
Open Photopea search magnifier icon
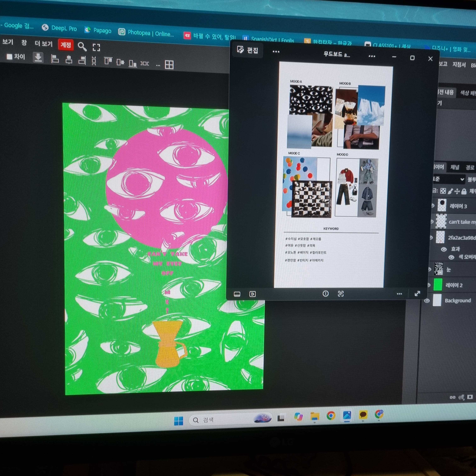pos(82,47)
